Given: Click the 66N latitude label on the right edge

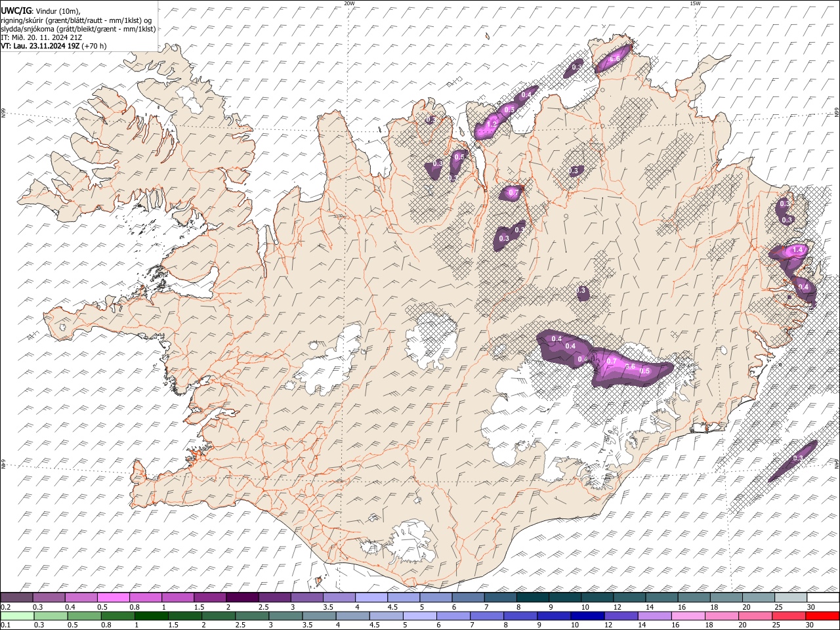Looking at the screenshot, I should click(837, 114).
